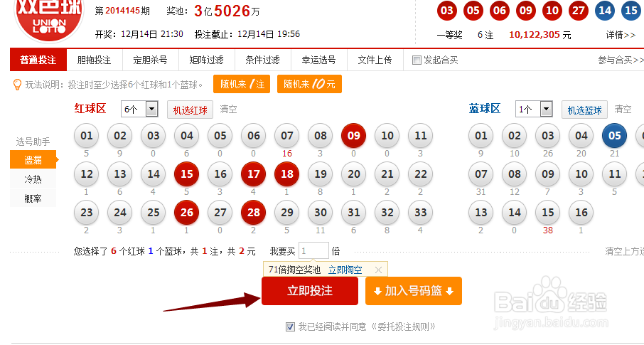The height and width of the screenshot is (345, 644).
Task: Deselect red ball 18
Action: click(286, 174)
